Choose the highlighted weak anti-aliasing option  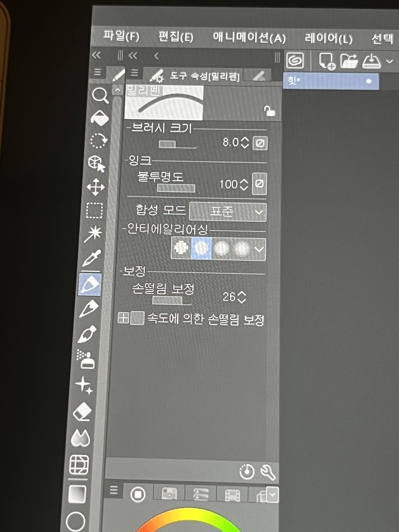pyautogui.click(x=201, y=248)
